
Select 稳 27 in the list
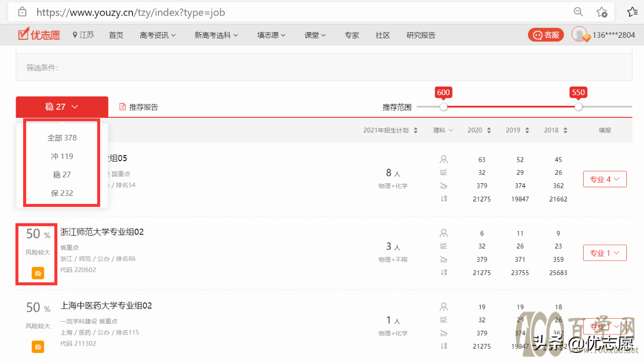(62, 175)
